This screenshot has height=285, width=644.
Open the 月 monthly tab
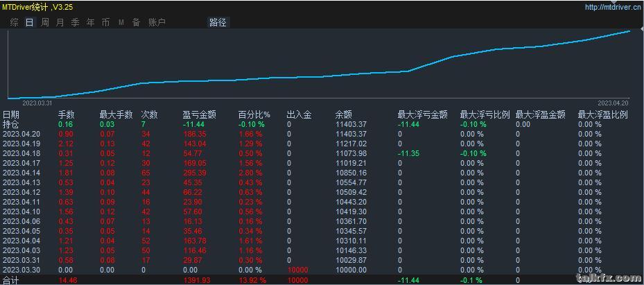60,23
